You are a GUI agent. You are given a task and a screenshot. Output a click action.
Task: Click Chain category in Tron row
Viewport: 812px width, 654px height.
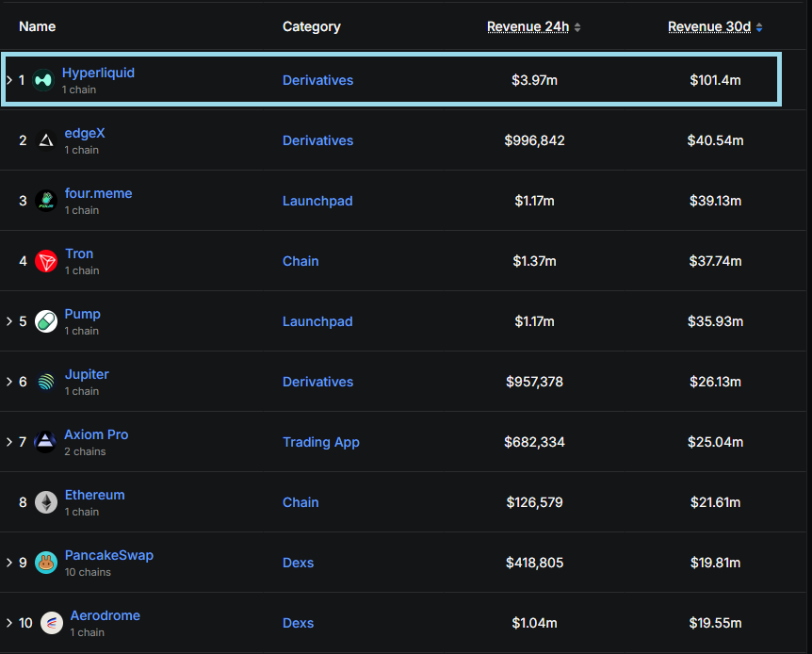pos(300,261)
